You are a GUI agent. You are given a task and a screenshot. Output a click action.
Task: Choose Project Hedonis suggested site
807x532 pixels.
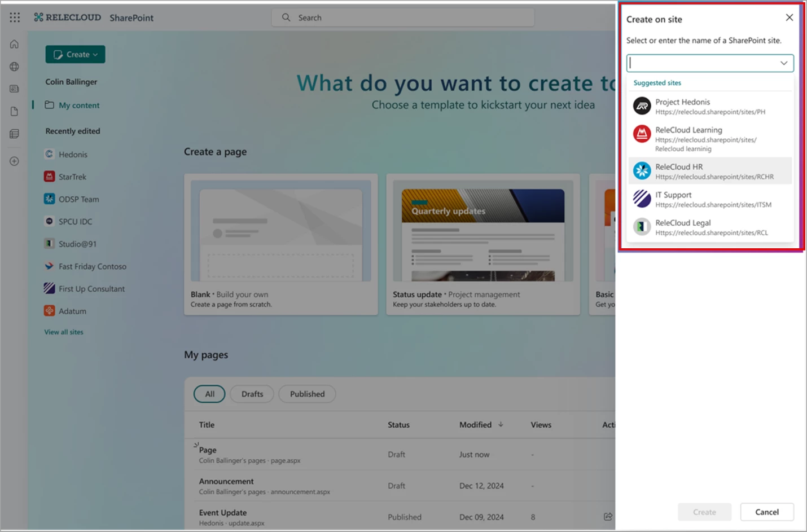point(710,106)
